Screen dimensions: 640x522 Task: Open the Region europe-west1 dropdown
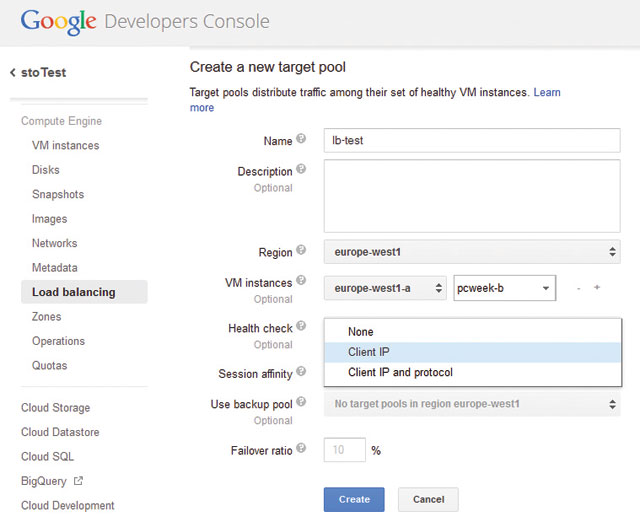[472, 252]
